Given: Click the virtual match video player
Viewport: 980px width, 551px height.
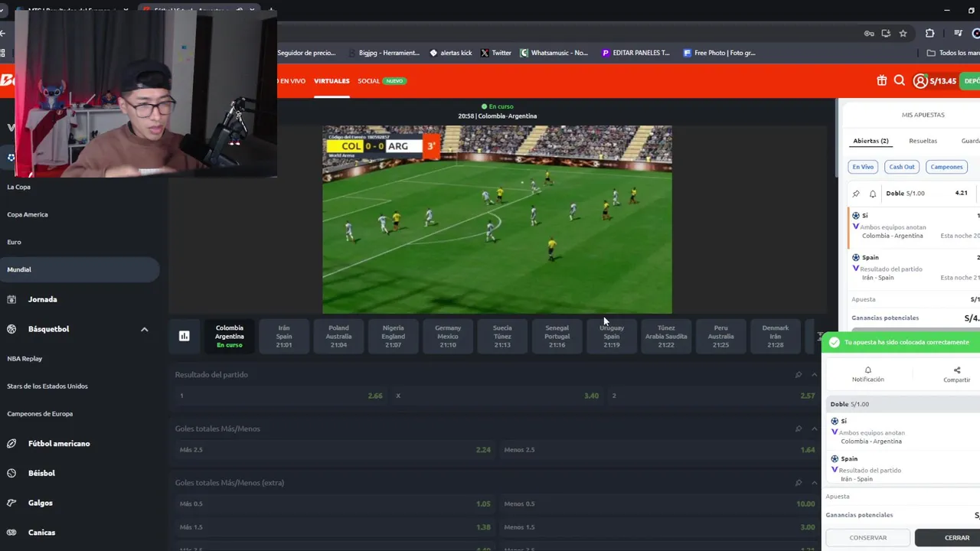Looking at the screenshot, I should click(x=497, y=220).
